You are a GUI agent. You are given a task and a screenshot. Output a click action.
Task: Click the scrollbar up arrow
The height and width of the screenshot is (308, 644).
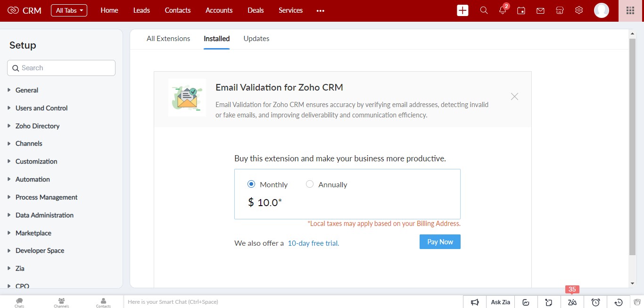tap(632, 33)
